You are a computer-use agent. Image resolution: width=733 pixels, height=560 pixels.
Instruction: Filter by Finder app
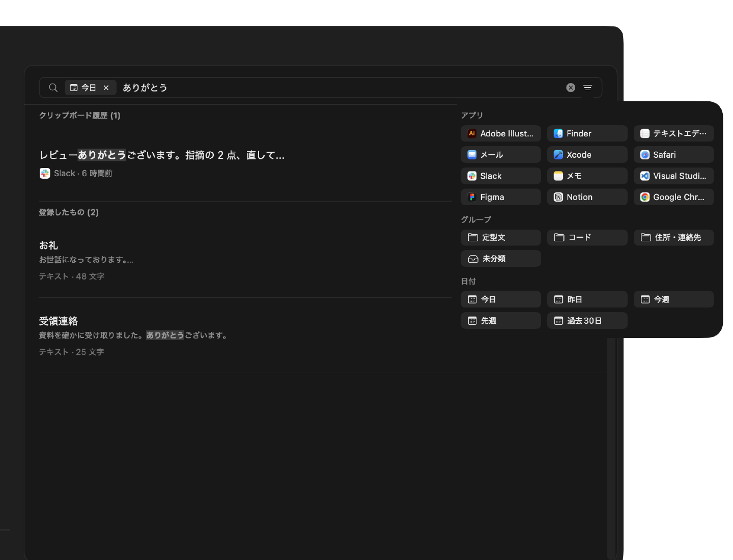[x=587, y=133]
